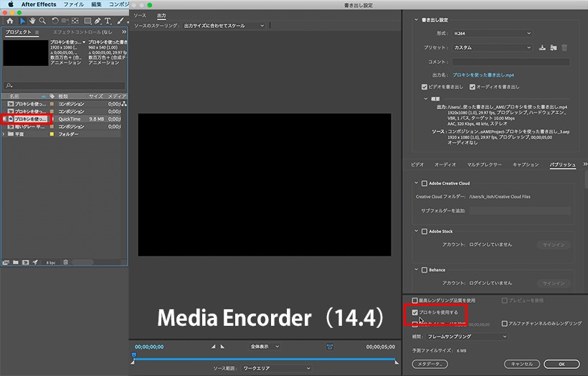Expand the 平面 folder in project panel

coord(4,134)
